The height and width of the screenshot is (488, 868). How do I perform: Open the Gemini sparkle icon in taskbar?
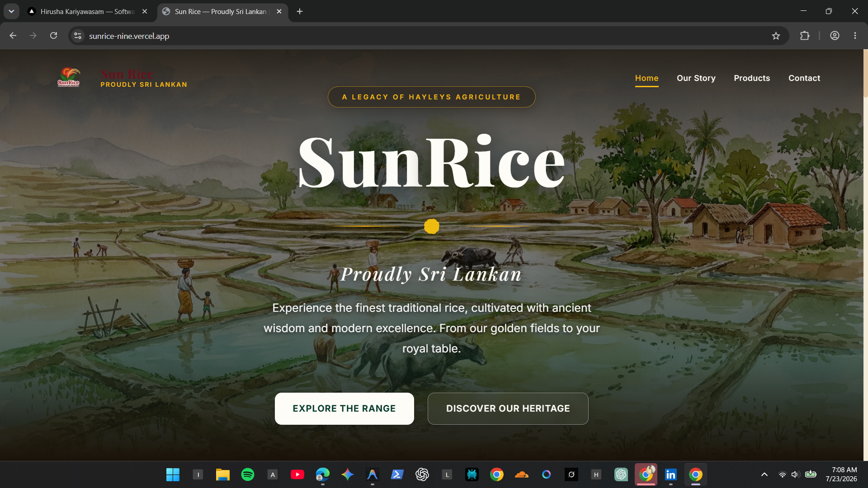click(x=347, y=474)
